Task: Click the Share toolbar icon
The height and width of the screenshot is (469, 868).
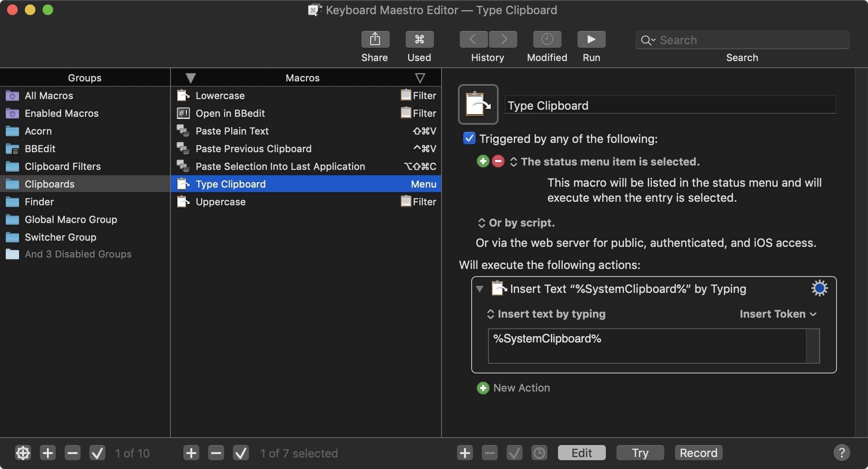Action: pos(375,39)
